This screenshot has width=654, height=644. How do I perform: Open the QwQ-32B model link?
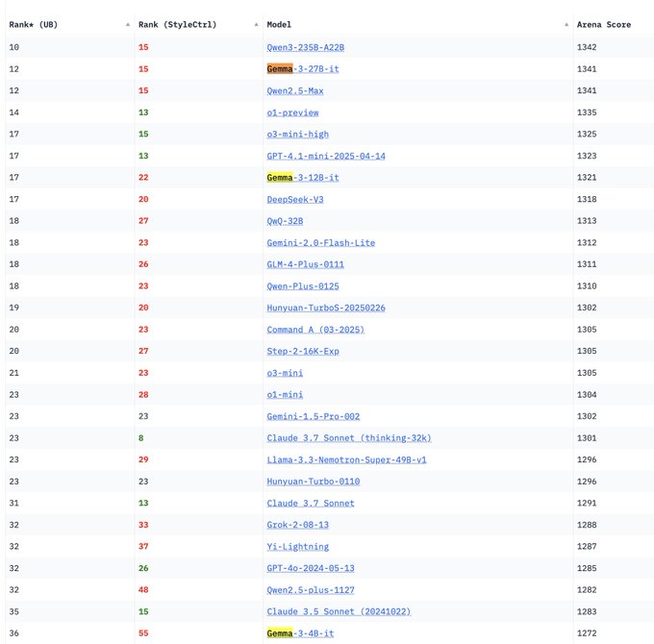pyautogui.click(x=285, y=221)
